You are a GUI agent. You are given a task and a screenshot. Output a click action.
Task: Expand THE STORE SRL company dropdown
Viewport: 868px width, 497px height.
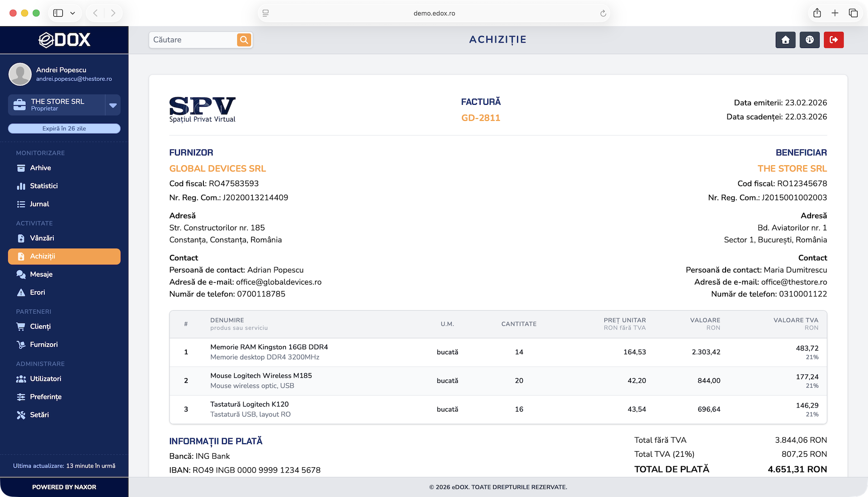pos(113,105)
